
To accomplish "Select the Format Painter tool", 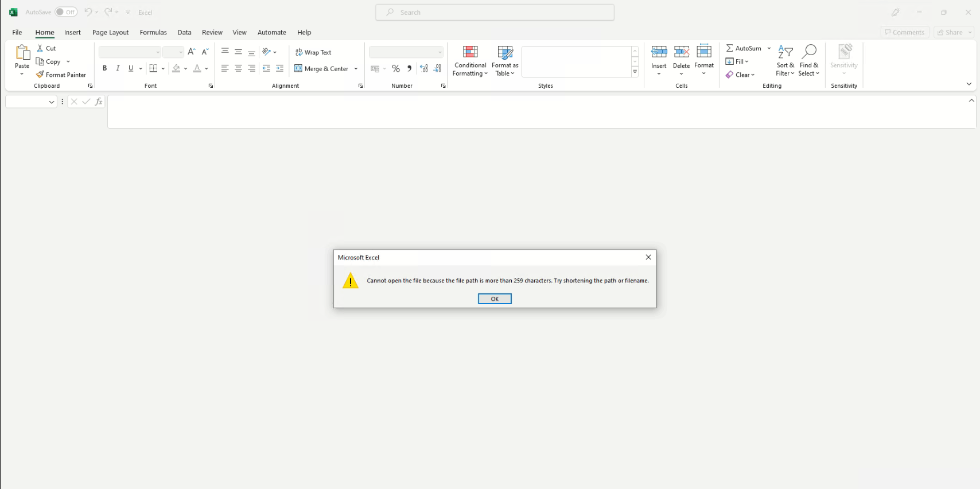I will (x=61, y=75).
